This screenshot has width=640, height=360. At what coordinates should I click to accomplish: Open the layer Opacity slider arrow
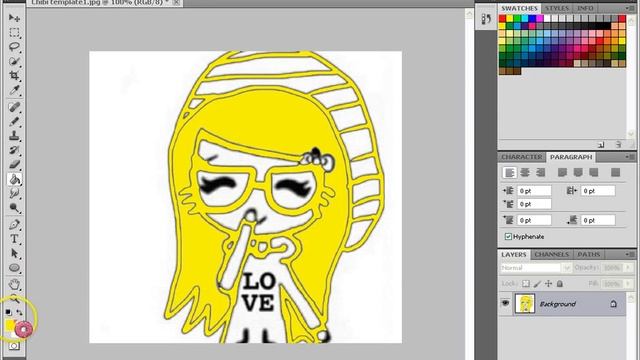[x=629, y=268]
